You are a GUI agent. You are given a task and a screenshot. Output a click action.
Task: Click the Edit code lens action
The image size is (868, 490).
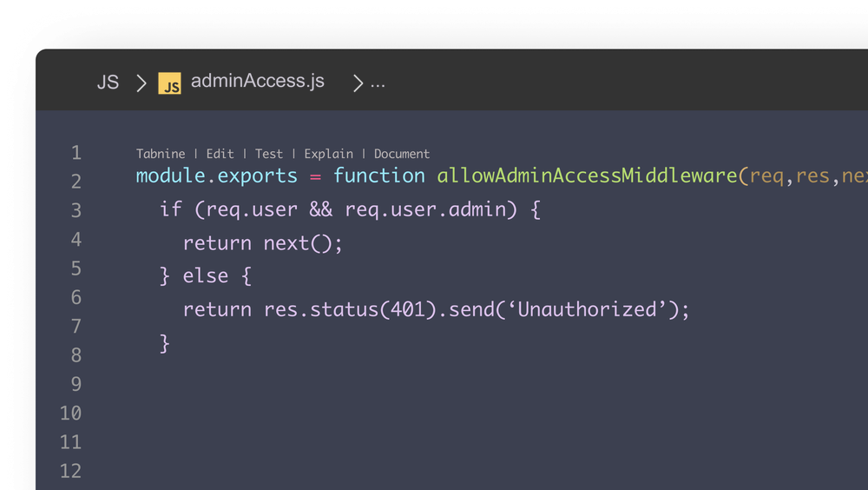220,154
